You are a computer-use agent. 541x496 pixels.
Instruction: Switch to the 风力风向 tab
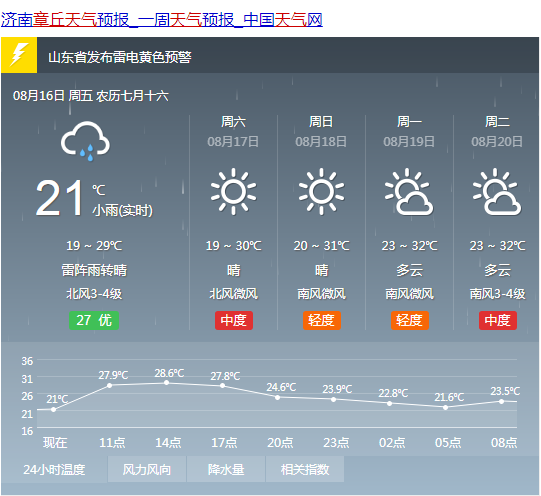point(147,469)
